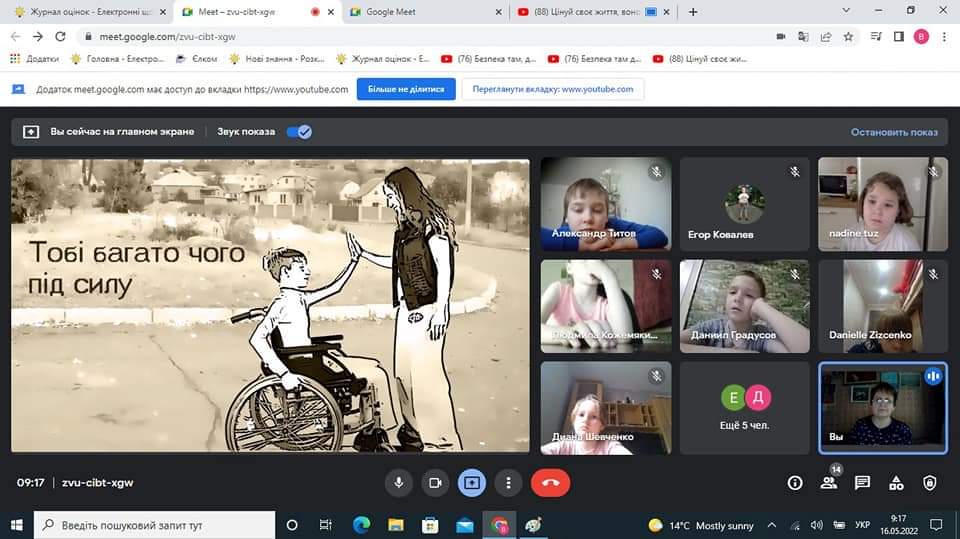Open more options three-dot menu
This screenshot has width=960, height=539.
pyautogui.click(x=509, y=482)
